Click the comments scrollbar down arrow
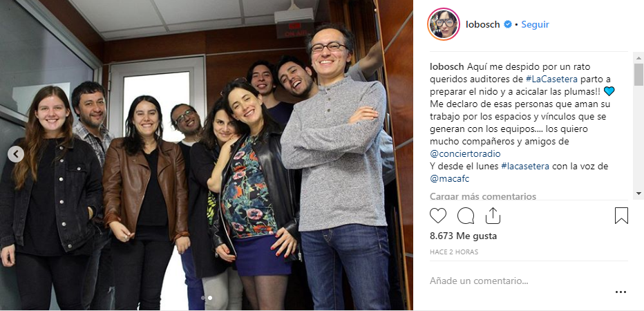The height and width of the screenshot is (311, 644). [638, 193]
